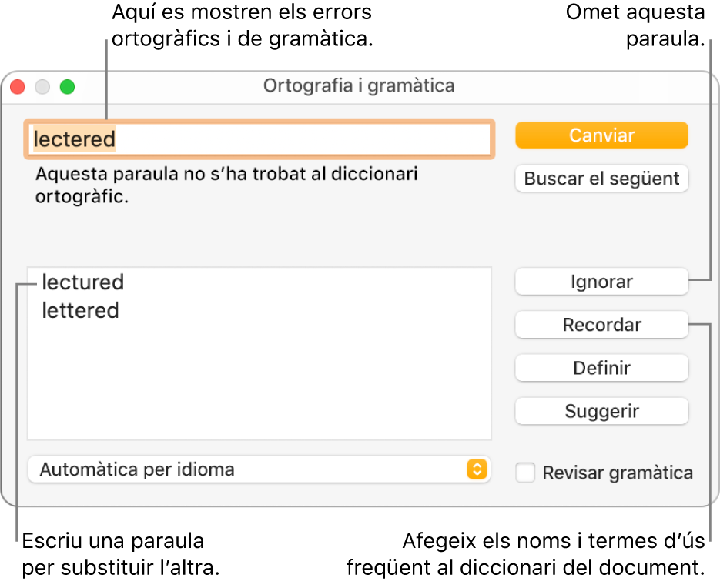
Task: Click the dictionary not-found message text
Action: 226,185
